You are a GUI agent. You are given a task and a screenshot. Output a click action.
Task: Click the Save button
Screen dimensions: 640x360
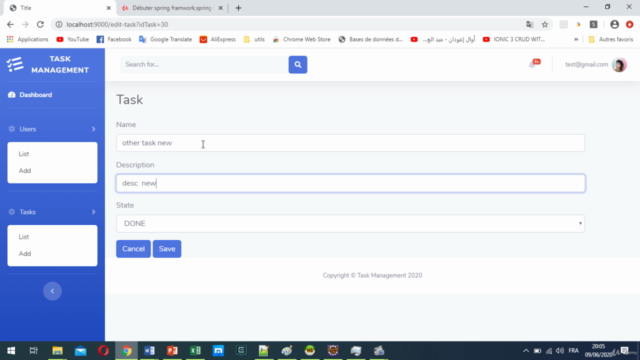[x=167, y=249]
